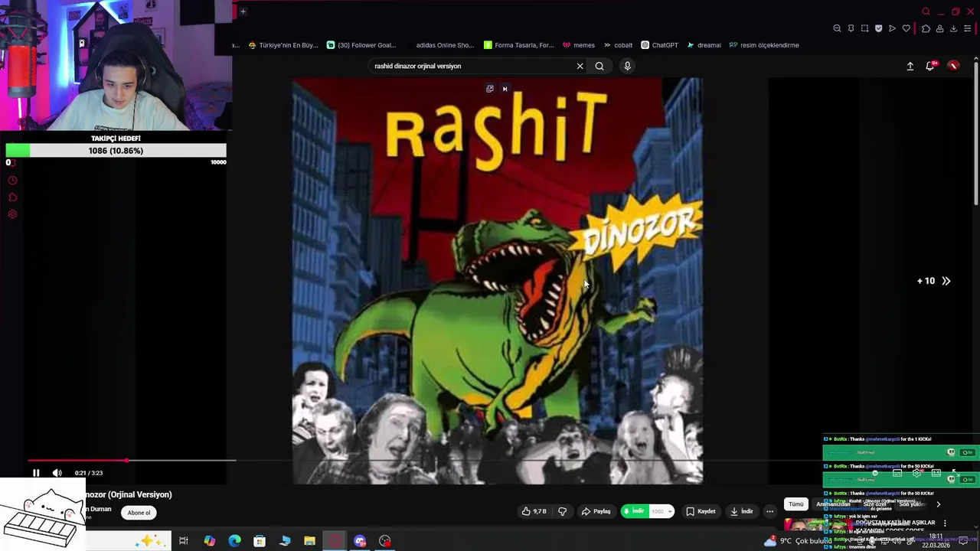Click the red chat bubble icon in left sidebar

pos(12,197)
